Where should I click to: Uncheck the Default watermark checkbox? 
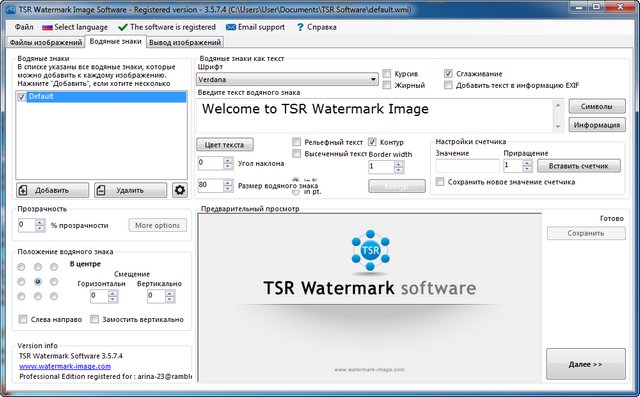point(22,97)
